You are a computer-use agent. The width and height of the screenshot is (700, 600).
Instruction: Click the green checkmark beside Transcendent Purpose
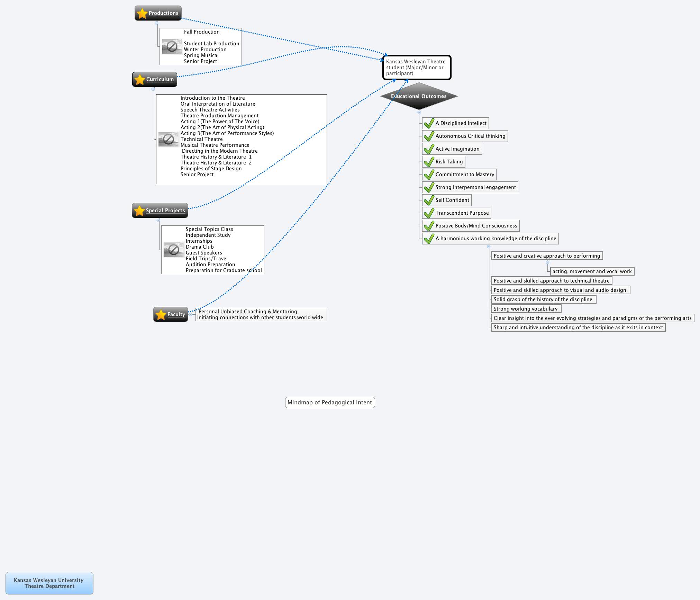(429, 213)
